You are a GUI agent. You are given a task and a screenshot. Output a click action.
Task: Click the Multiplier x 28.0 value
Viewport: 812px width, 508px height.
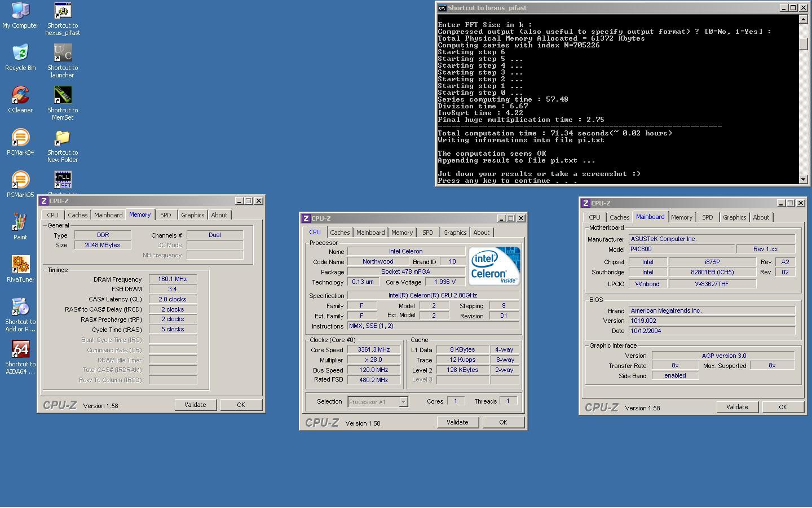tap(374, 360)
